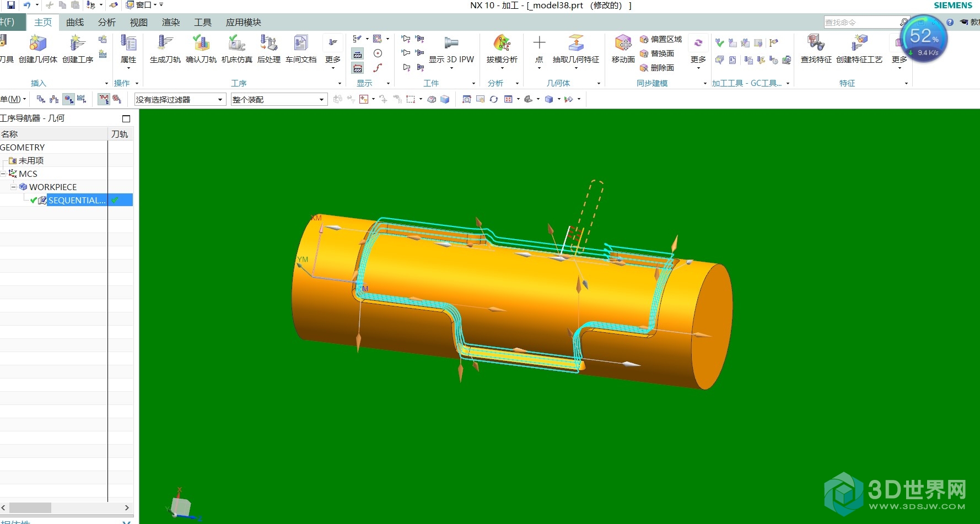Open the assembly scope dropdown (整个装配)
Viewport: 980px width, 524px height.
coord(279,100)
